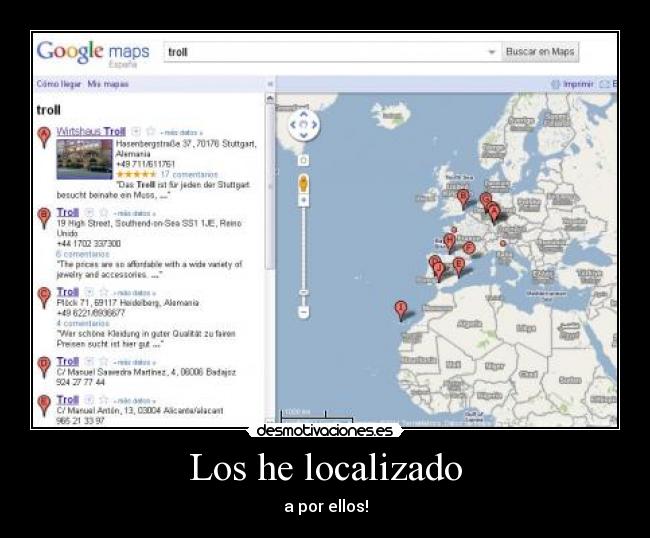The height and width of the screenshot is (538, 650).
Task: Click the Street View pegman icon
Action: click(x=303, y=184)
